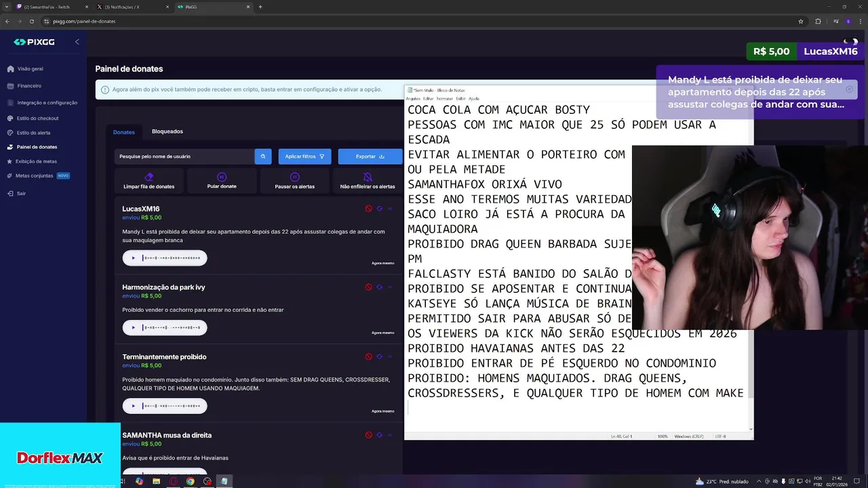Pause alerts with Pausar os alertas

pos(295,181)
